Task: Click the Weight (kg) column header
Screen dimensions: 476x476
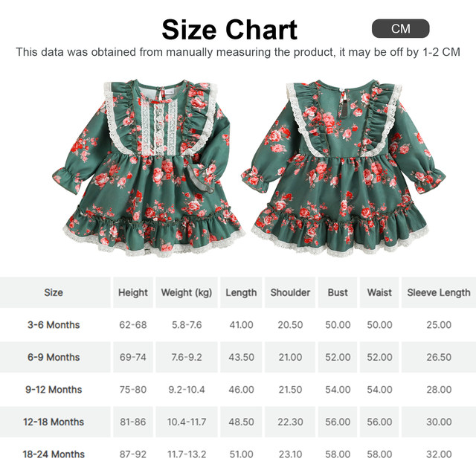Action: 187,292
